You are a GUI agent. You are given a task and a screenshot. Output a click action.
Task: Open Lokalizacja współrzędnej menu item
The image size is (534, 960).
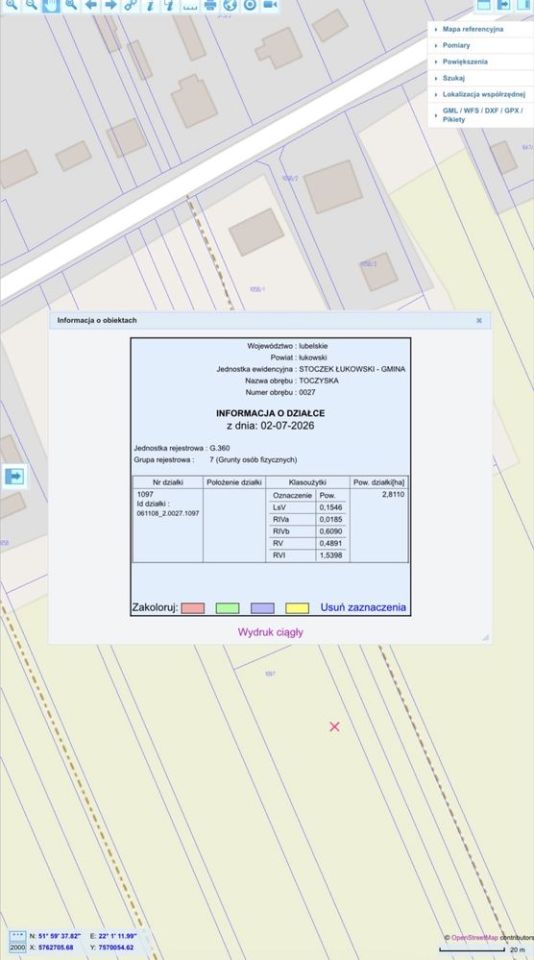point(484,94)
